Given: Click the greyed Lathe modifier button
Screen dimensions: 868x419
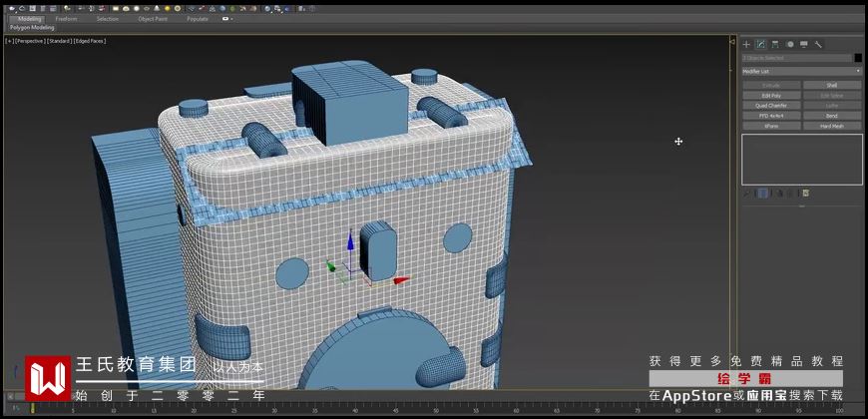Looking at the screenshot, I should pos(832,106).
